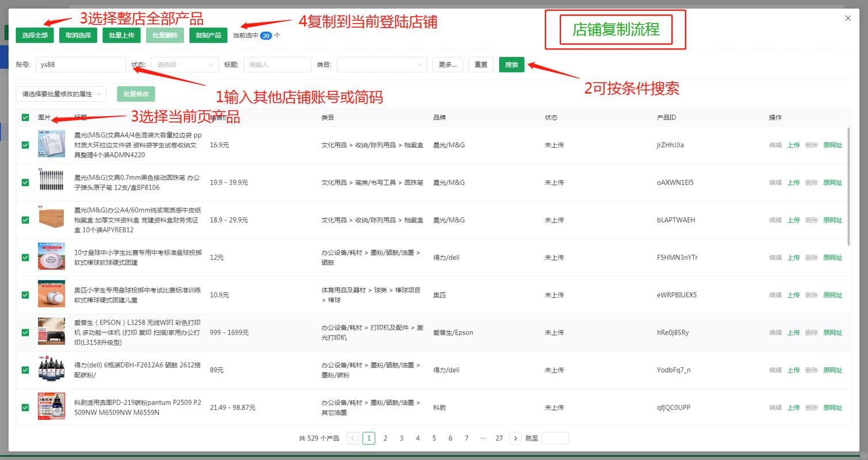Image resolution: width=868 pixels, height=460 pixels.
Task: Click the next page arrow in pagination
Action: (x=515, y=438)
